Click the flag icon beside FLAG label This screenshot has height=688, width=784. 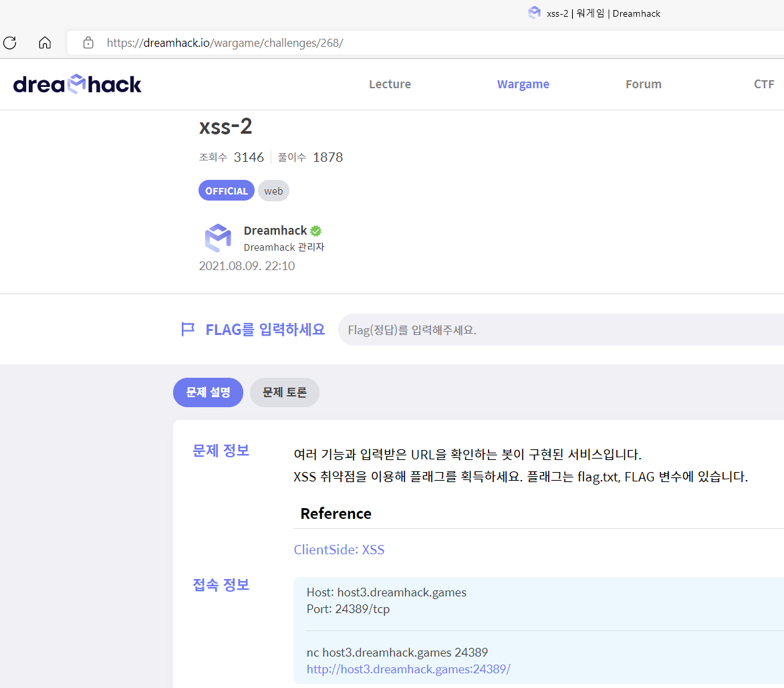(188, 329)
